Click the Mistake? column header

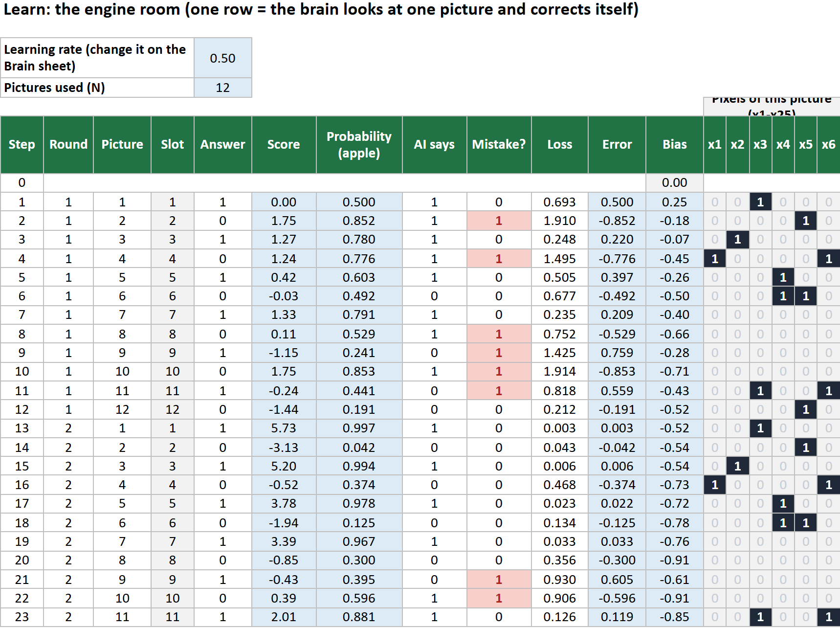coord(499,145)
